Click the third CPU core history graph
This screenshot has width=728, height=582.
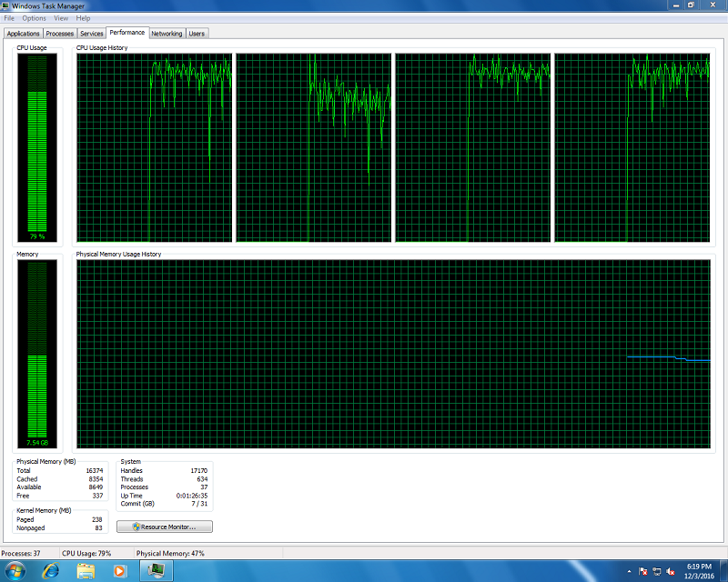click(x=472, y=147)
